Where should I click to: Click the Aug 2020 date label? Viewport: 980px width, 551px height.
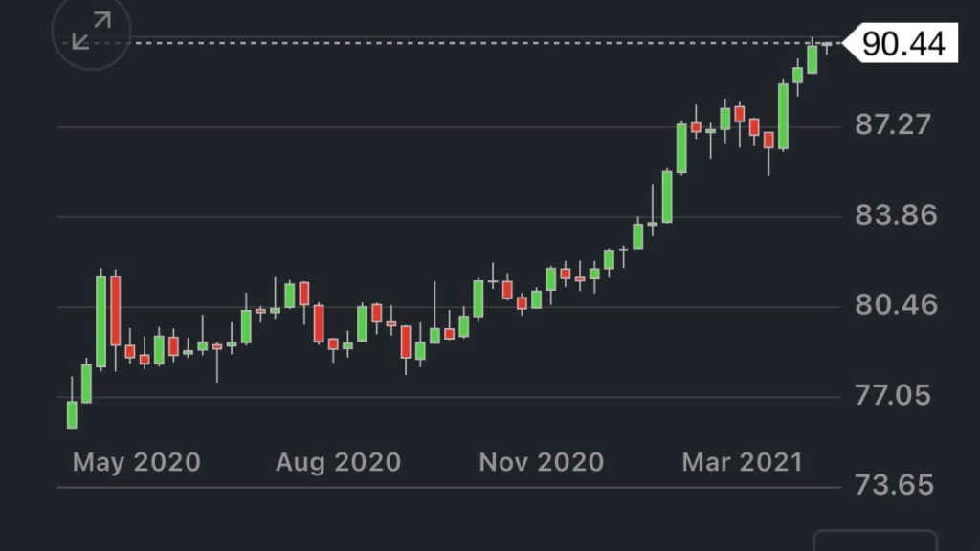coord(338,463)
